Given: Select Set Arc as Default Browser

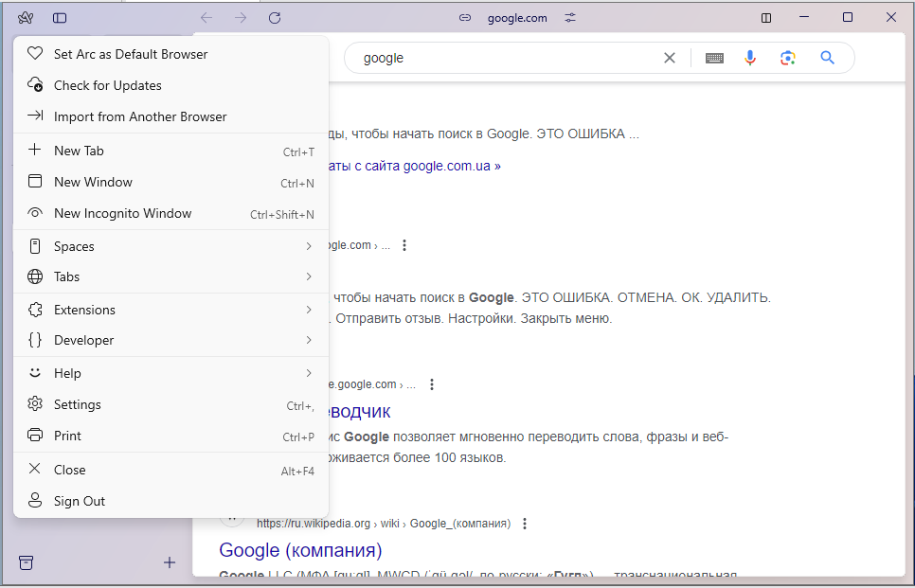Looking at the screenshot, I should tap(171, 54).
